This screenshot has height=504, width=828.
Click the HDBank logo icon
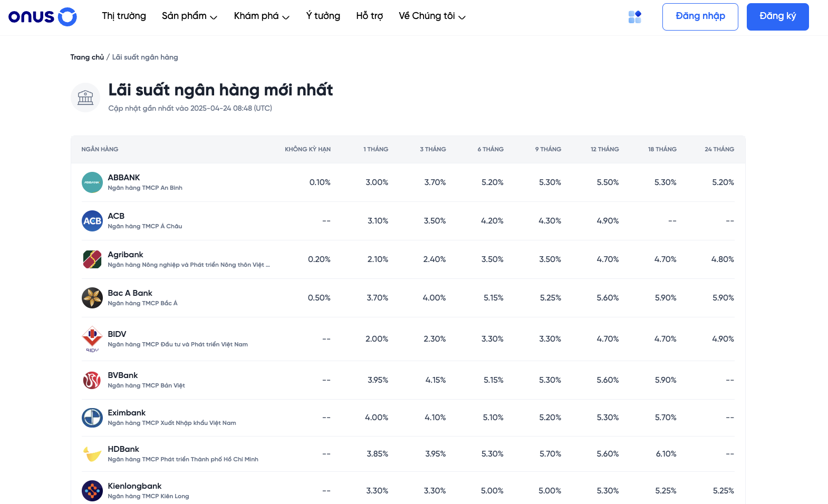tap(92, 454)
